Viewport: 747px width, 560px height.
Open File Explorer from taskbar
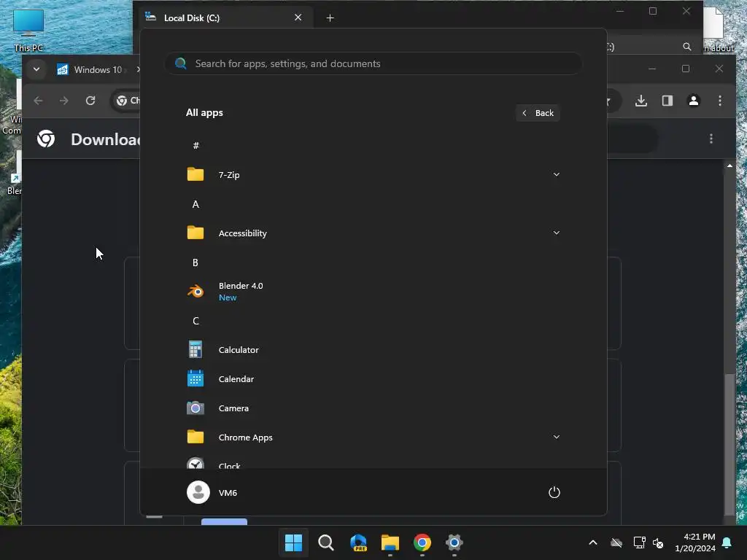(x=390, y=542)
